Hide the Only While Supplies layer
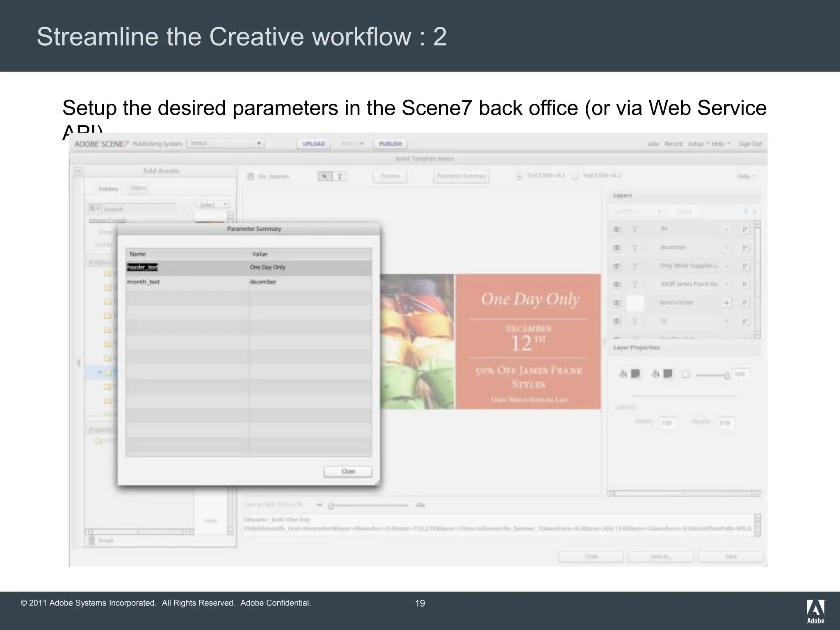 pos(616,266)
